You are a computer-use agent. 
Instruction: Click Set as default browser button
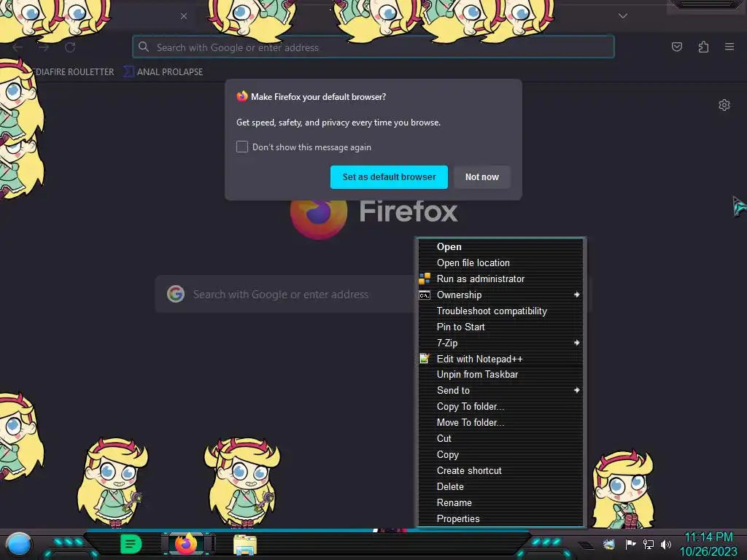point(389,177)
